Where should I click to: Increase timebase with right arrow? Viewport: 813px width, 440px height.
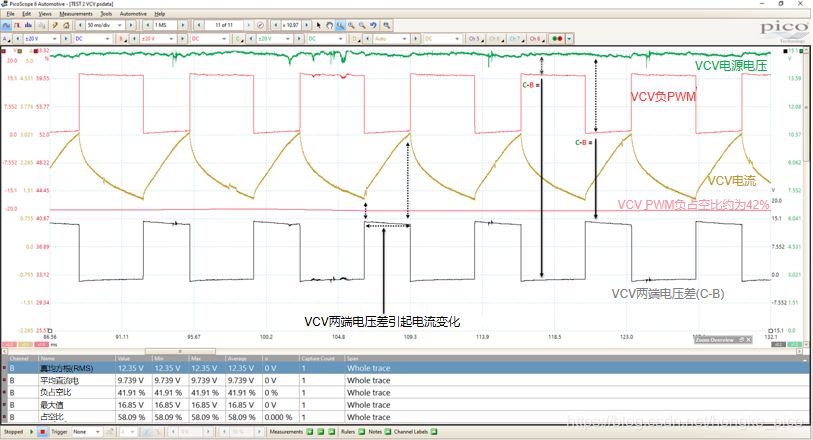[131, 25]
